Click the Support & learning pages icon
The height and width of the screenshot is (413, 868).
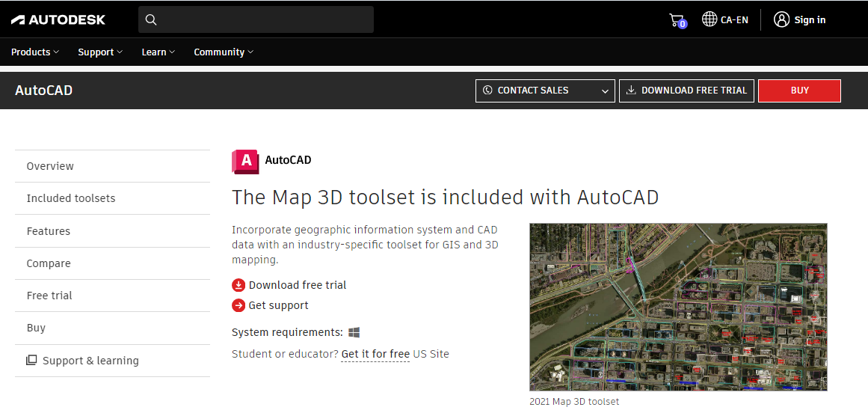point(31,361)
